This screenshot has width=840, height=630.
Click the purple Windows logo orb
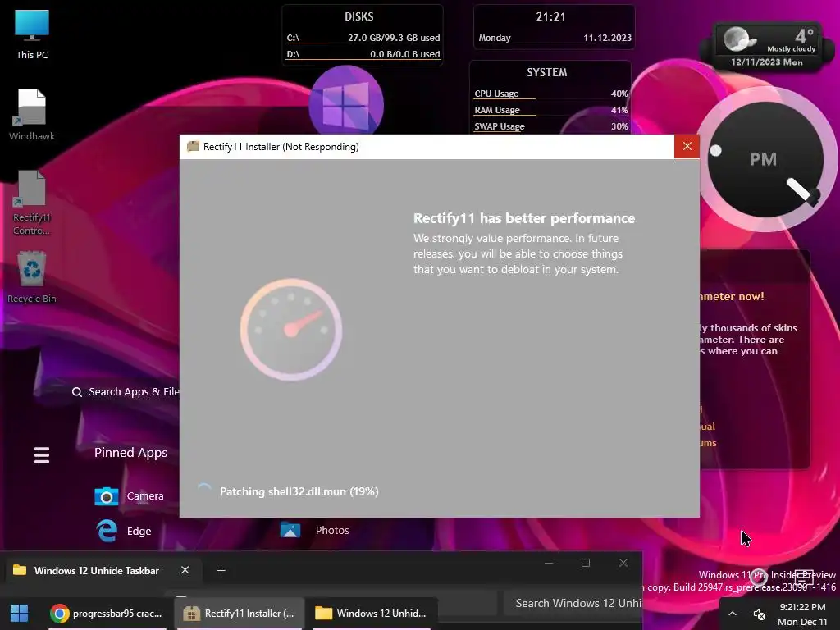346,101
